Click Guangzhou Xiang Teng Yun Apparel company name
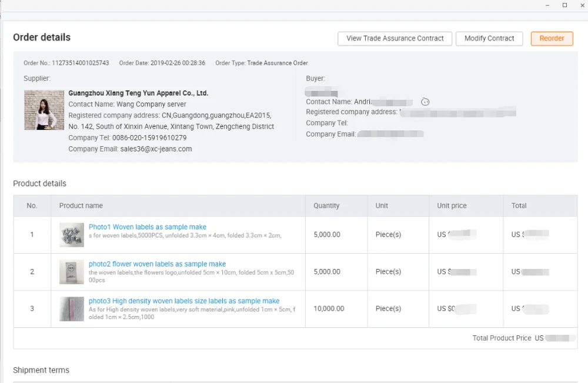 (x=138, y=93)
